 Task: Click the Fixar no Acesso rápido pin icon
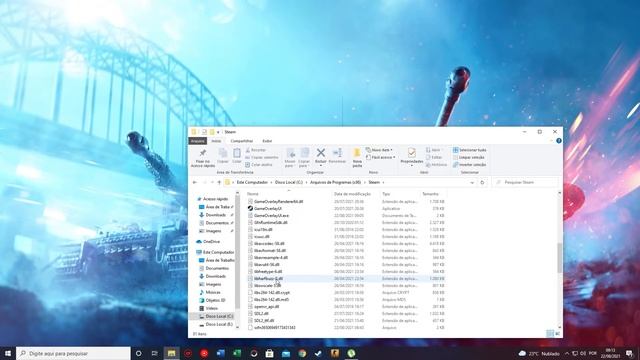pos(202,153)
